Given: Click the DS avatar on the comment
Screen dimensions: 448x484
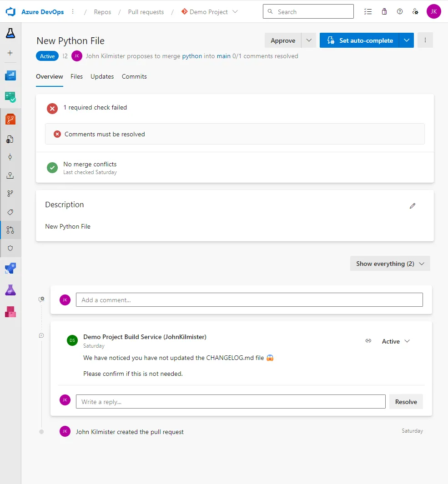Looking at the screenshot, I should (x=72, y=340).
